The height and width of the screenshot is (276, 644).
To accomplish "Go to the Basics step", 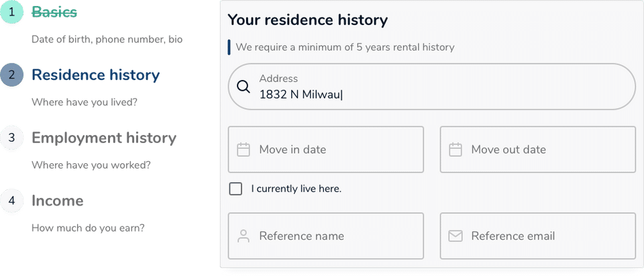I will coord(54,12).
